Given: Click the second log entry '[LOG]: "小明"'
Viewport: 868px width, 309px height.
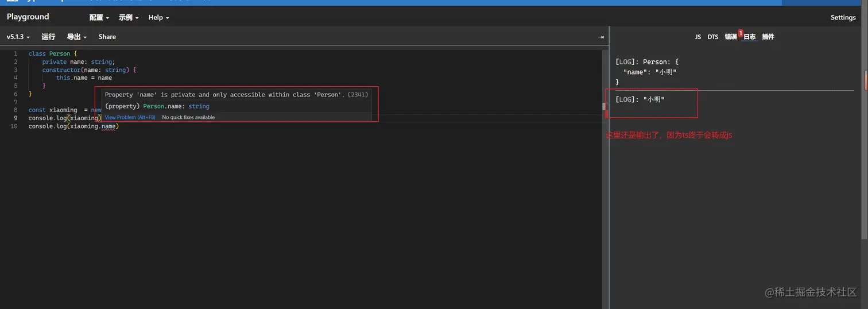Looking at the screenshot, I should click(x=640, y=99).
